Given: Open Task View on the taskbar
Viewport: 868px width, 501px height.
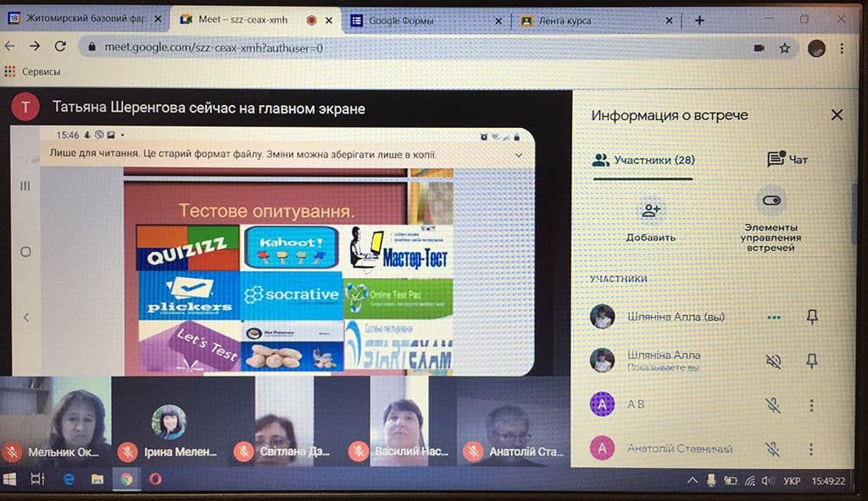Looking at the screenshot, I should [37, 479].
